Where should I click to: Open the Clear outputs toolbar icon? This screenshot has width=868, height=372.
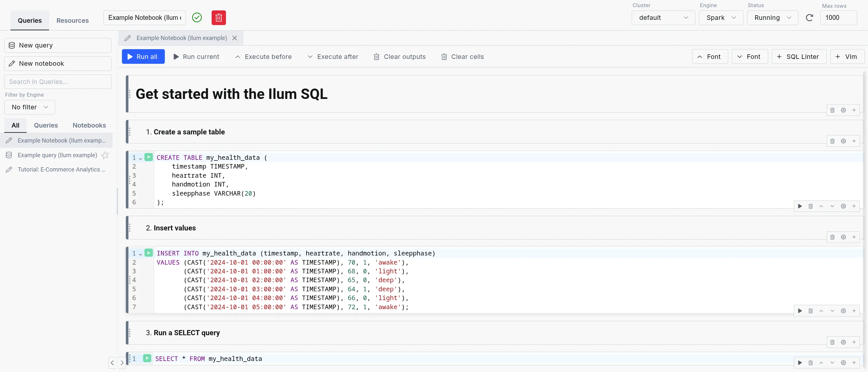pos(376,57)
